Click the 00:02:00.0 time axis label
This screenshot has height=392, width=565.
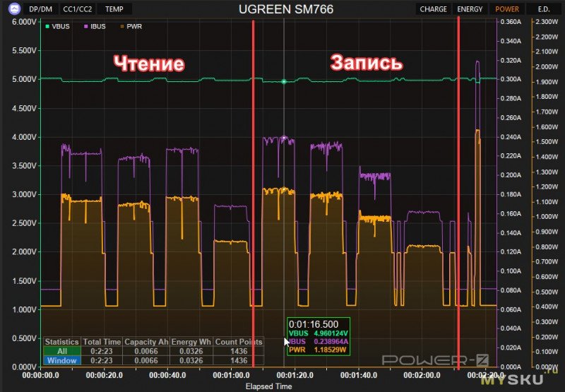pos(422,376)
